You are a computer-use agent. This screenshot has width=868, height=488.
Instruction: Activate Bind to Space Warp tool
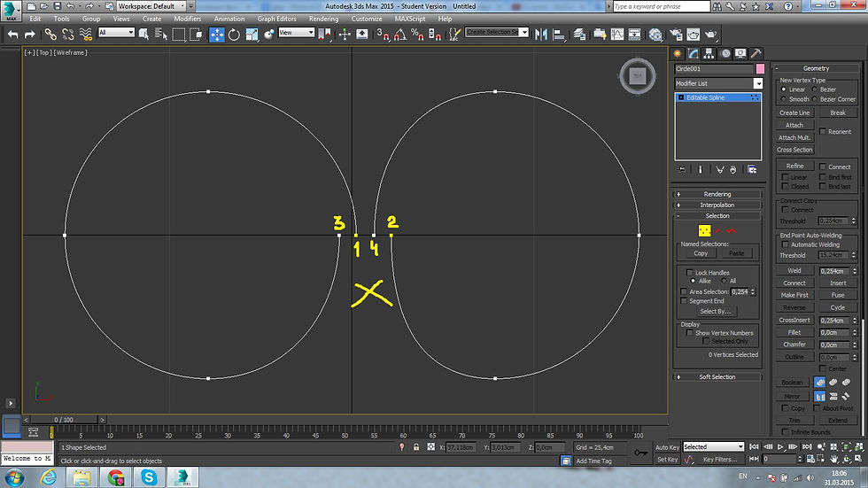[x=86, y=35]
